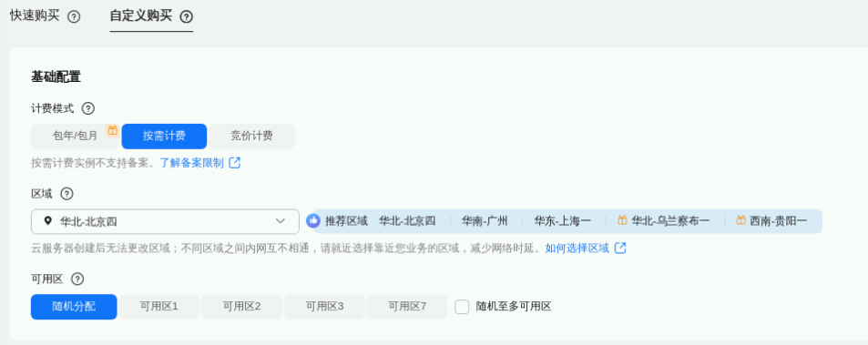Open the 了解备案限制 link
The width and height of the screenshot is (868, 345).
click(x=191, y=163)
